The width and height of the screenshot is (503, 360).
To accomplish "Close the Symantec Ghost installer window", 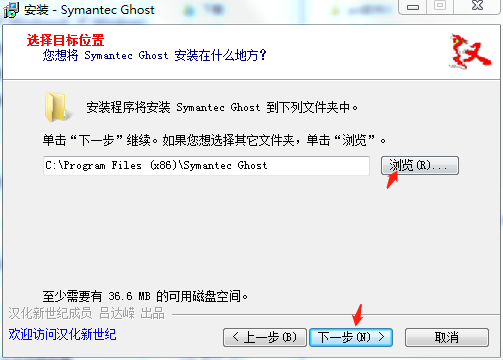I will click(477, 6).
